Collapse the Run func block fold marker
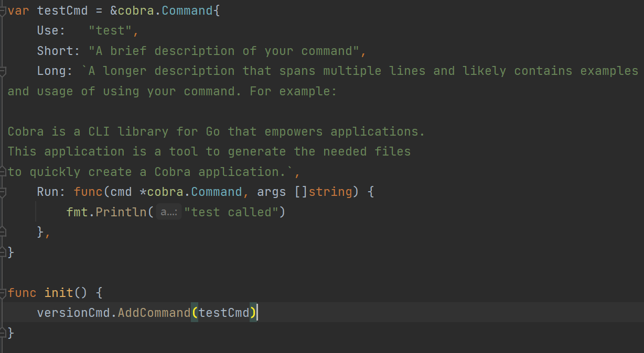Screen dimensions: 644x353 3,192
